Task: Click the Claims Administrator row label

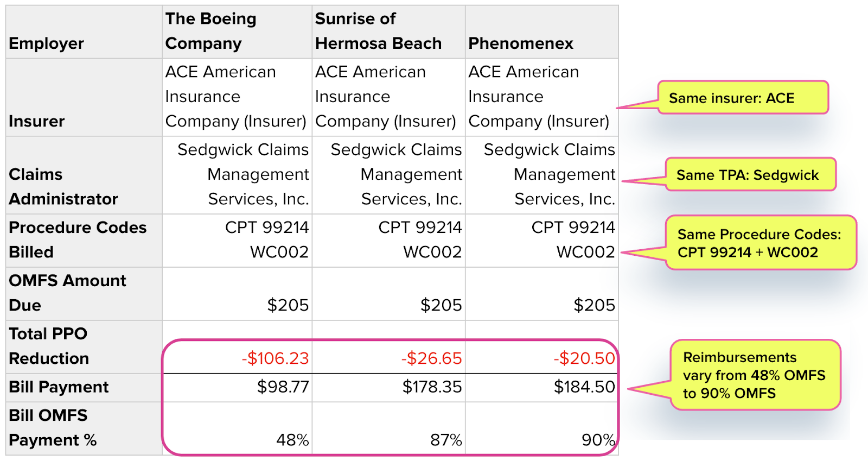Action: (84, 175)
